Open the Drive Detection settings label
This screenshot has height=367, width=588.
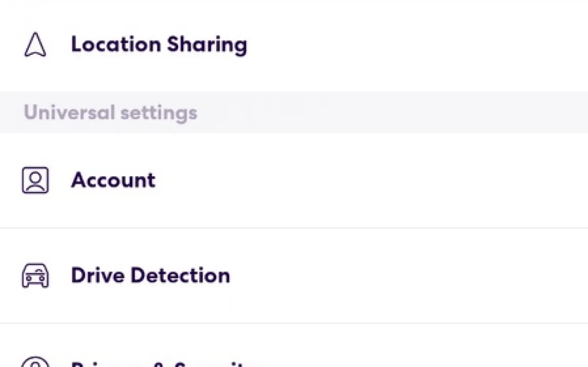pyautogui.click(x=150, y=276)
